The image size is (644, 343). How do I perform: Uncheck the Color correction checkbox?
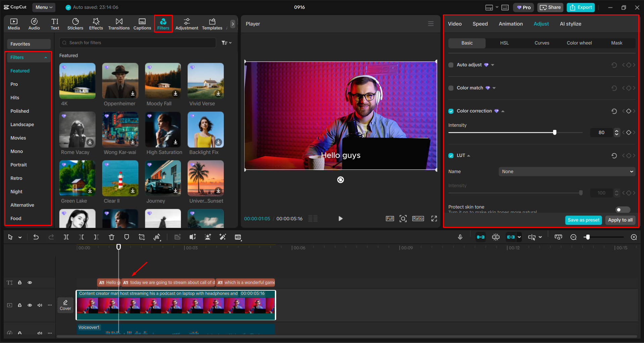[x=451, y=111]
